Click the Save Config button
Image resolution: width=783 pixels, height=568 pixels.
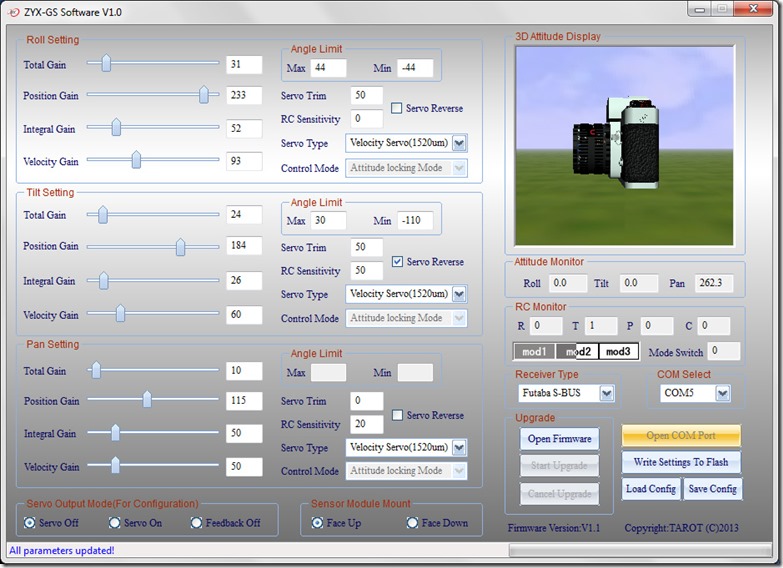713,489
